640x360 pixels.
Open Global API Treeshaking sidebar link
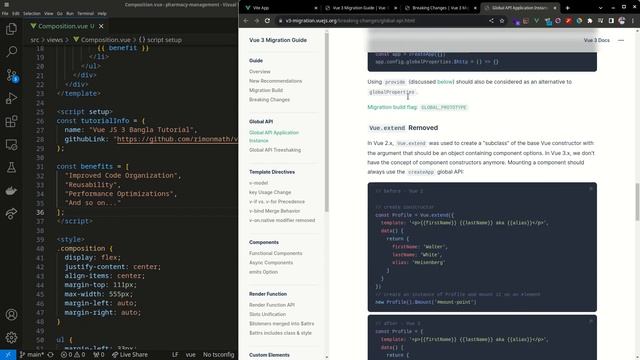275,150
